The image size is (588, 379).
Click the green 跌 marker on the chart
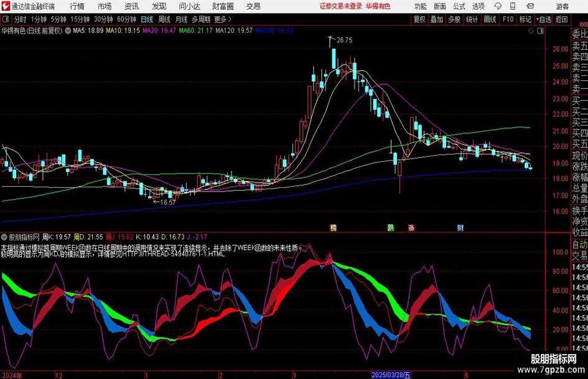tap(391, 227)
